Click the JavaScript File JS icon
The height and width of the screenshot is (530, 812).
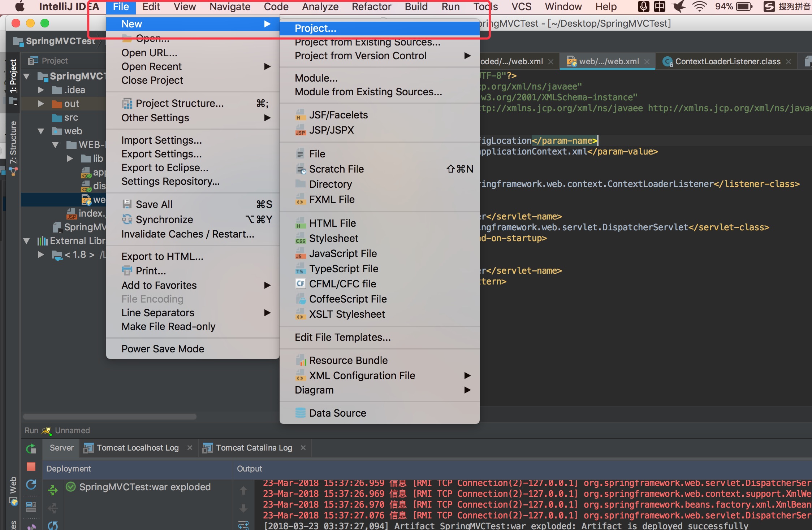[x=300, y=253]
